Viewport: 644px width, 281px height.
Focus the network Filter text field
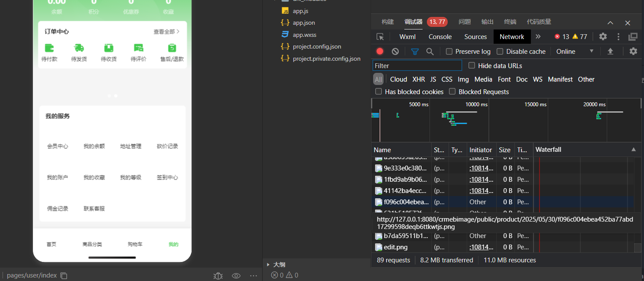(x=417, y=65)
